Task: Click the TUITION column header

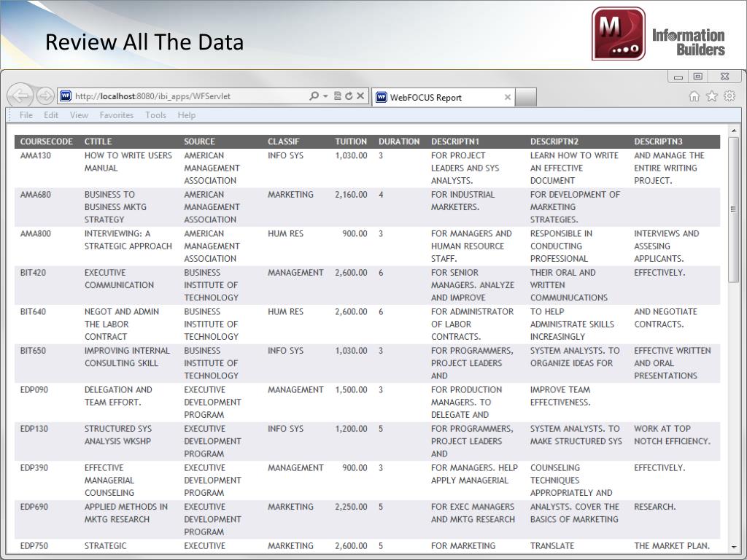Action: (351, 141)
